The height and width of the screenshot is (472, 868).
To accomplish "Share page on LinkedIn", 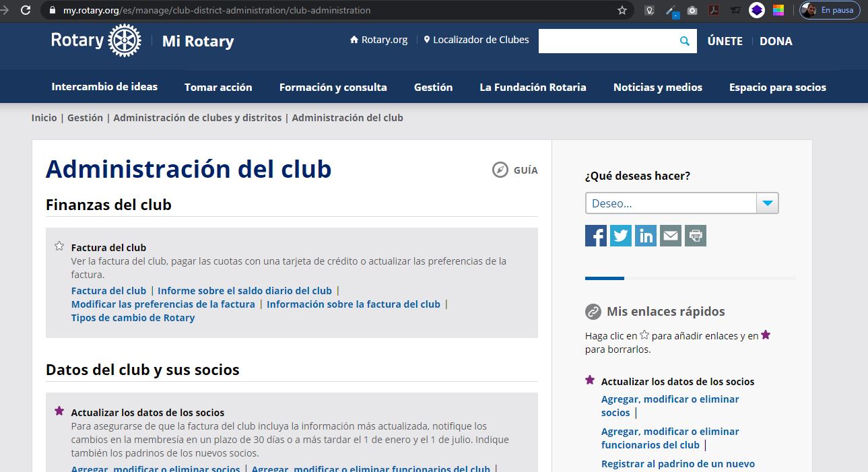I will click(646, 236).
